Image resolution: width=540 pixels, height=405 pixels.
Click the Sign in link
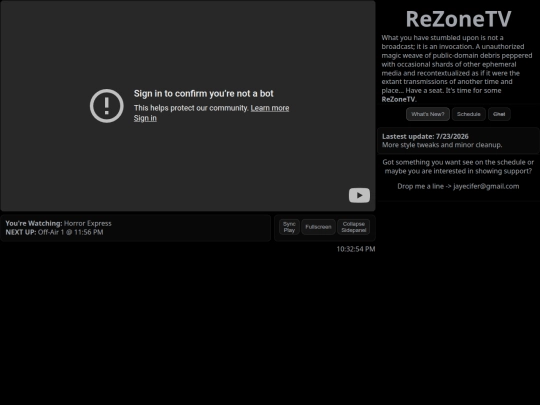click(145, 118)
